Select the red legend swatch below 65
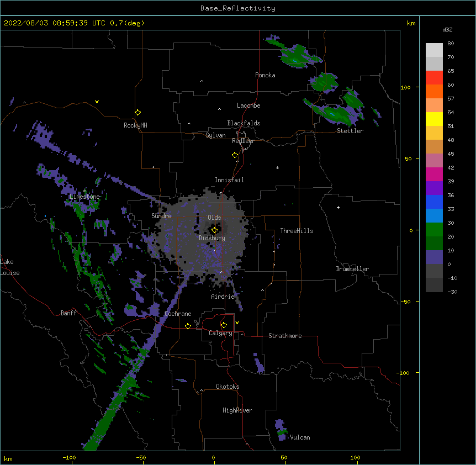This screenshot has height=465, width=476. click(434, 77)
